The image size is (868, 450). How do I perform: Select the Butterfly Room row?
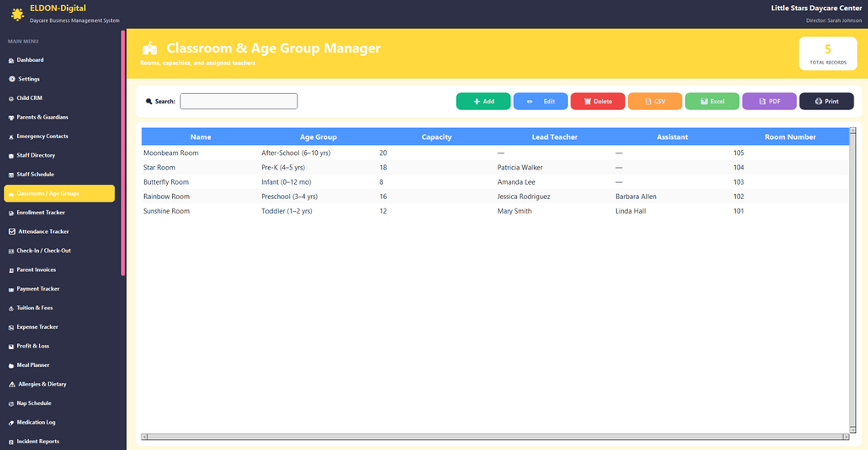coord(495,181)
